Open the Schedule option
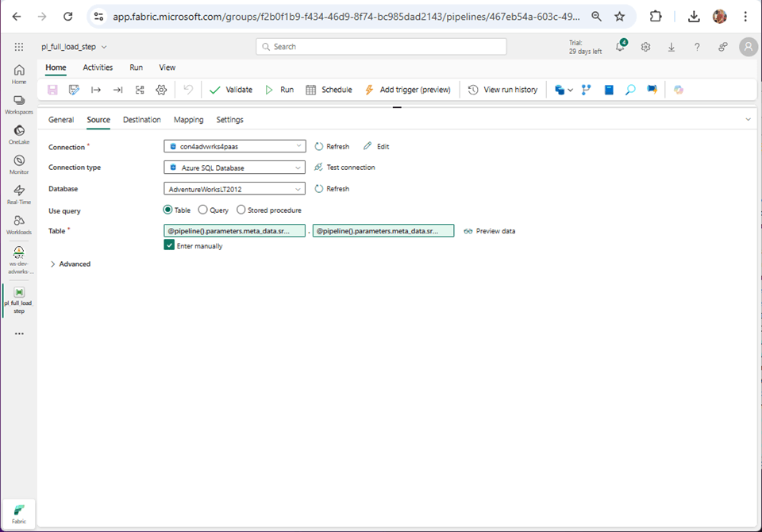762x532 pixels. tap(329, 90)
